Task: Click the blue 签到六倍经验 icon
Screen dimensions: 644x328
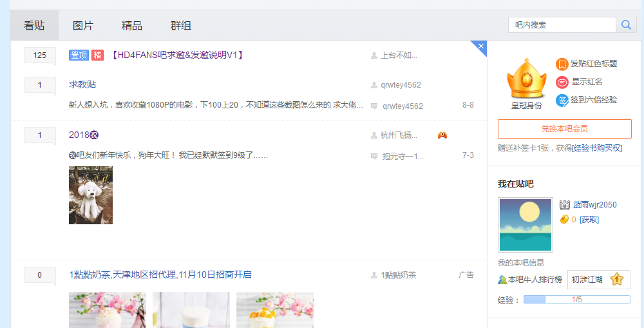Action: (x=562, y=101)
